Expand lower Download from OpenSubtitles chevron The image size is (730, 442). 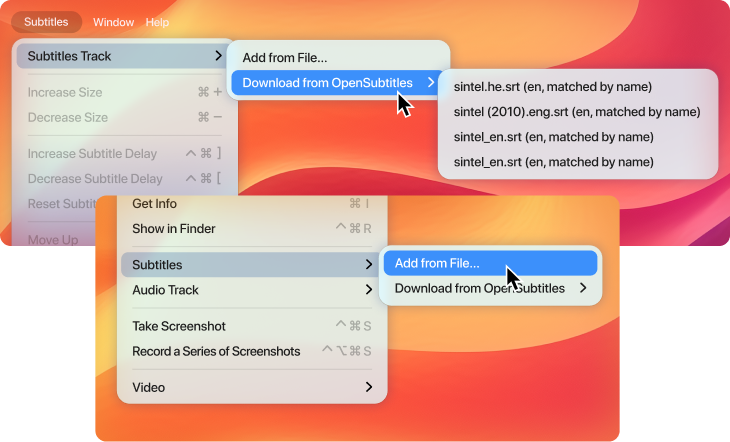click(x=583, y=288)
